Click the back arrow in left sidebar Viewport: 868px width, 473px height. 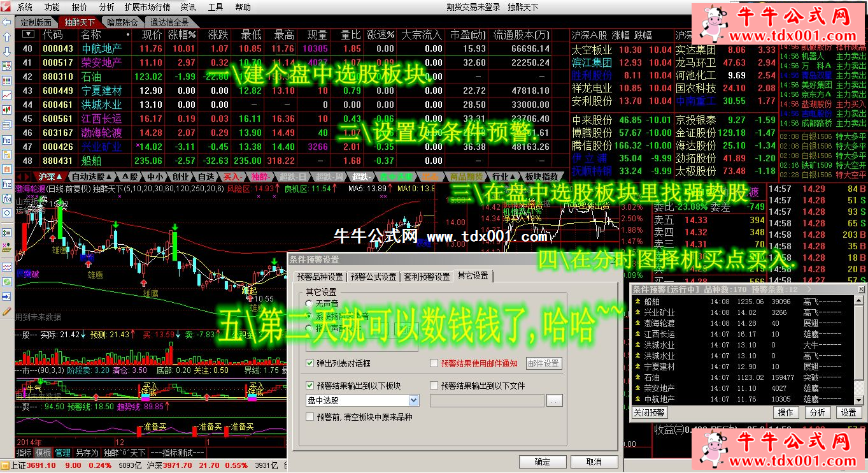click(6, 22)
